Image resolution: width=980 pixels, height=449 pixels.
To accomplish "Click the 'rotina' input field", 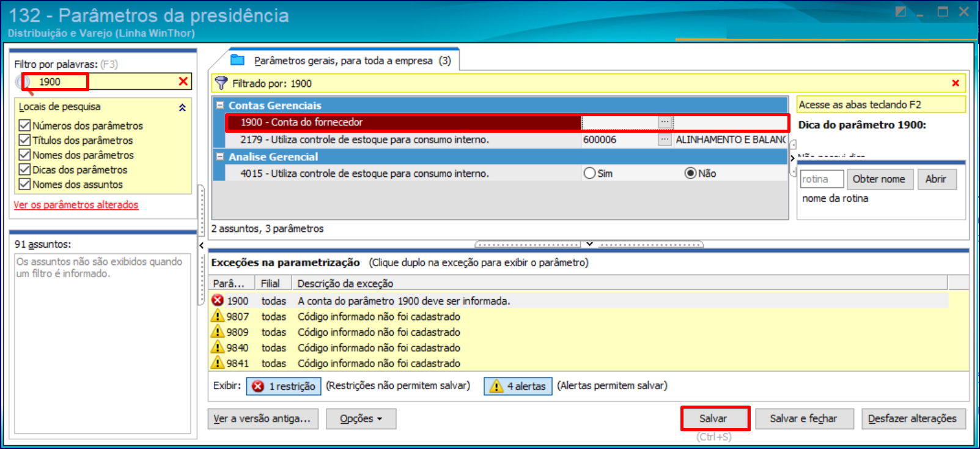I will click(x=822, y=179).
